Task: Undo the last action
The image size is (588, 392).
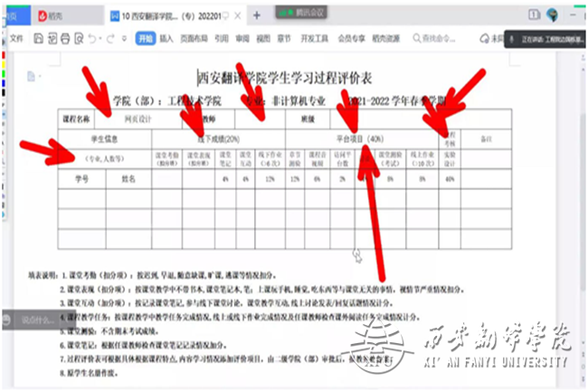Action: [x=92, y=38]
